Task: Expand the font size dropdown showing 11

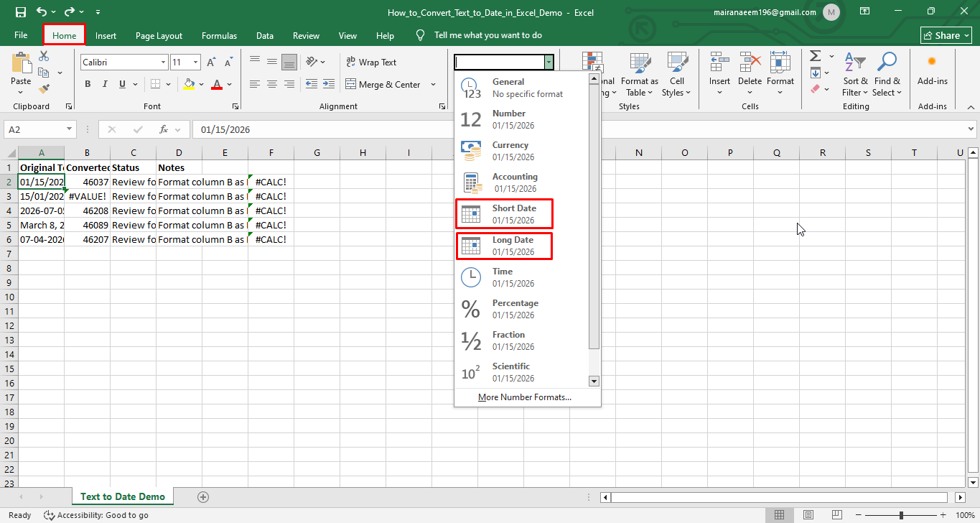Action: 196,63
